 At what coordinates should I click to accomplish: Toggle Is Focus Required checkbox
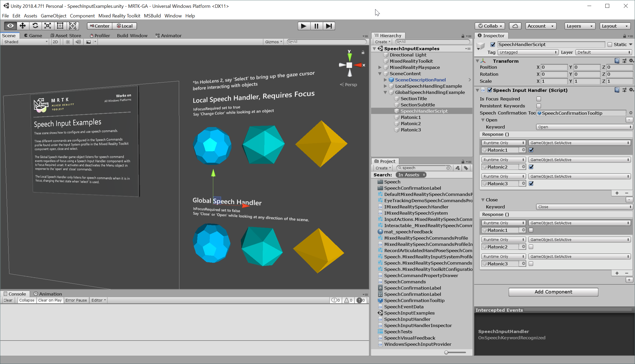point(539,99)
